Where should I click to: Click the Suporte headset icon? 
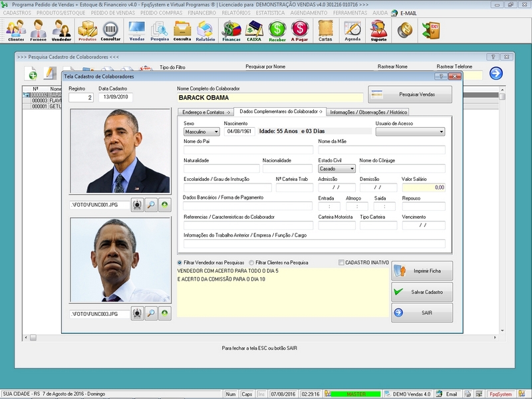pyautogui.click(x=378, y=31)
